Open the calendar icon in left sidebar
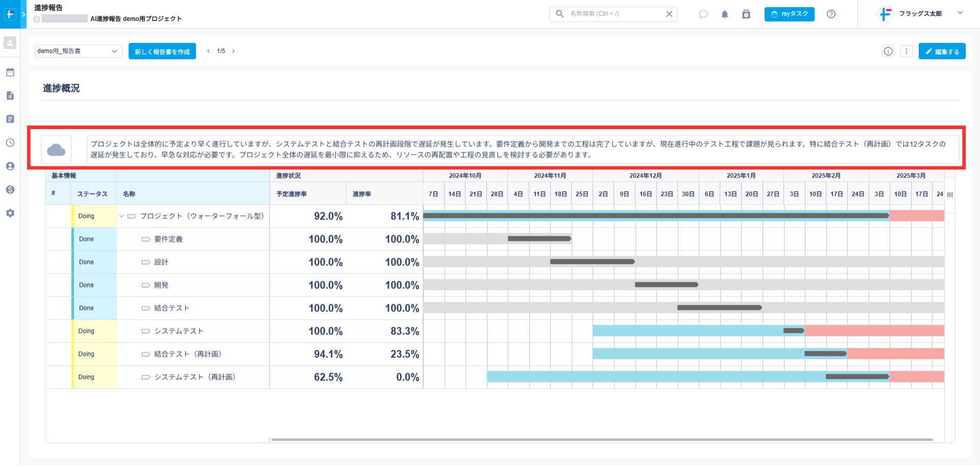Viewport: 980px width, 467px height. (x=10, y=72)
